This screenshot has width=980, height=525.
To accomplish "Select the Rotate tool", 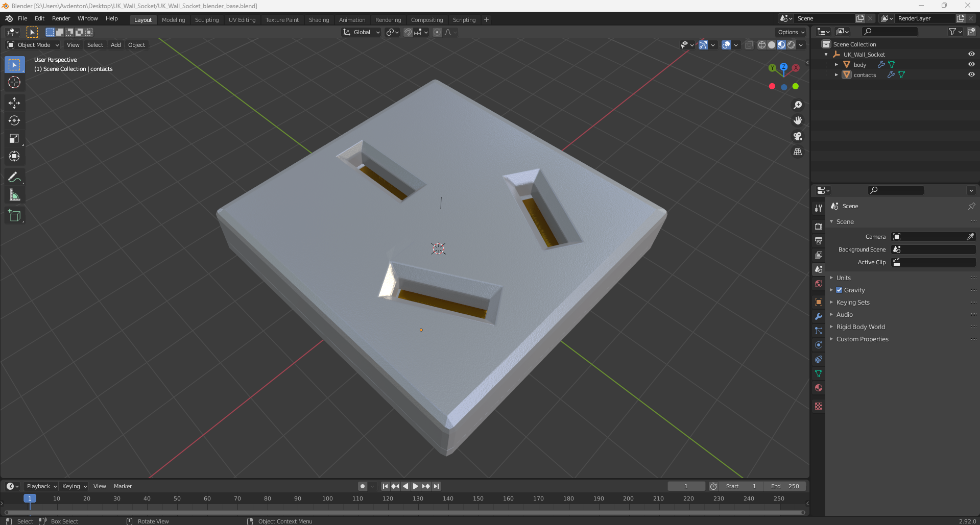I will 14,121.
